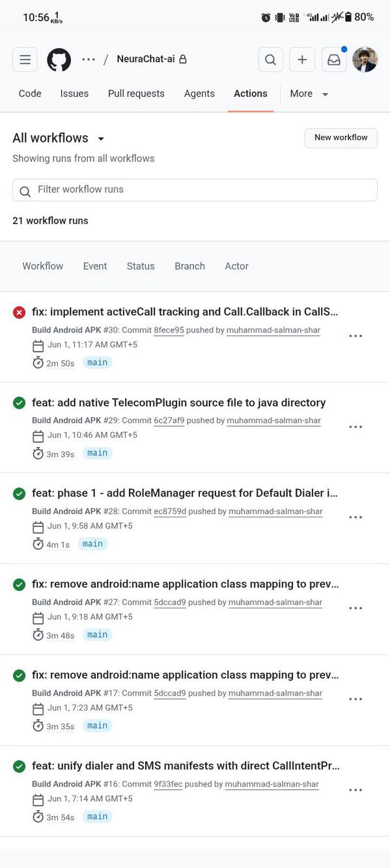Open commit 9f33fec
Viewport: 390px width, 868px height.
click(x=169, y=784)
